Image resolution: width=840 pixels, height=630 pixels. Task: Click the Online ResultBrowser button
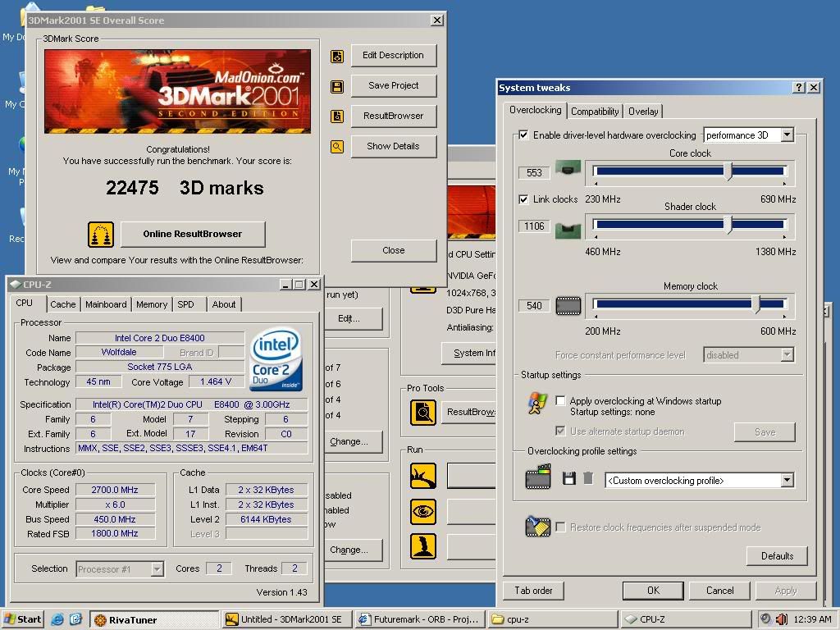click(193, 234)
